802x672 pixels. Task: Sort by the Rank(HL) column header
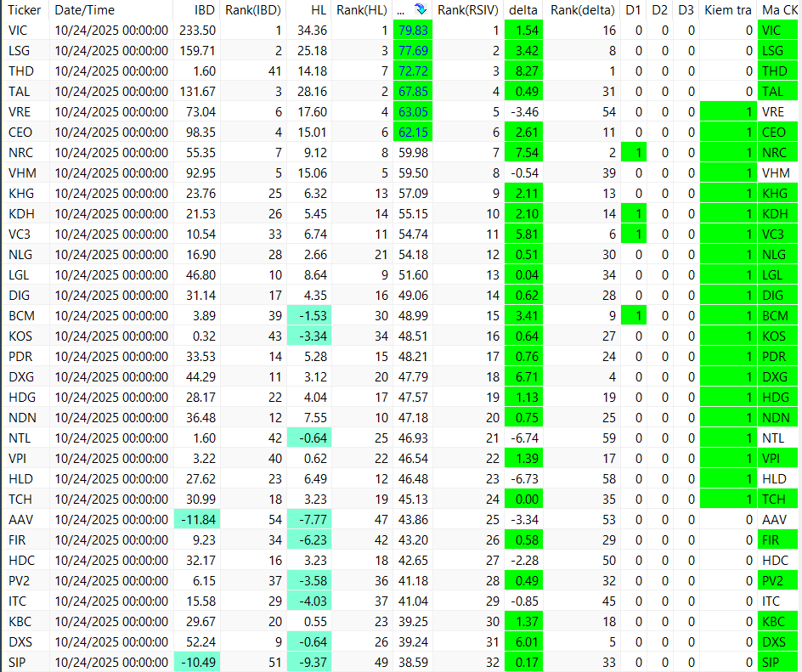pyautogui.click(x=362, y=9)
